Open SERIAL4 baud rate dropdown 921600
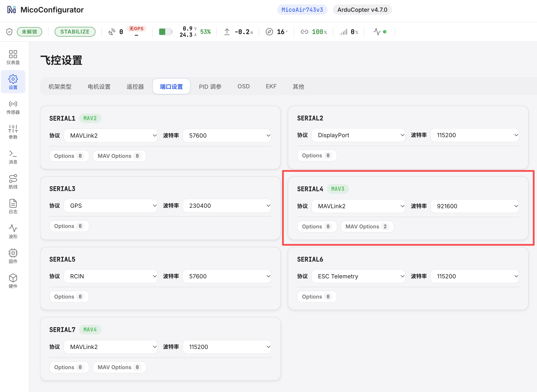The width and height of the screenshot is (537, 392). (x=475, y=206)
